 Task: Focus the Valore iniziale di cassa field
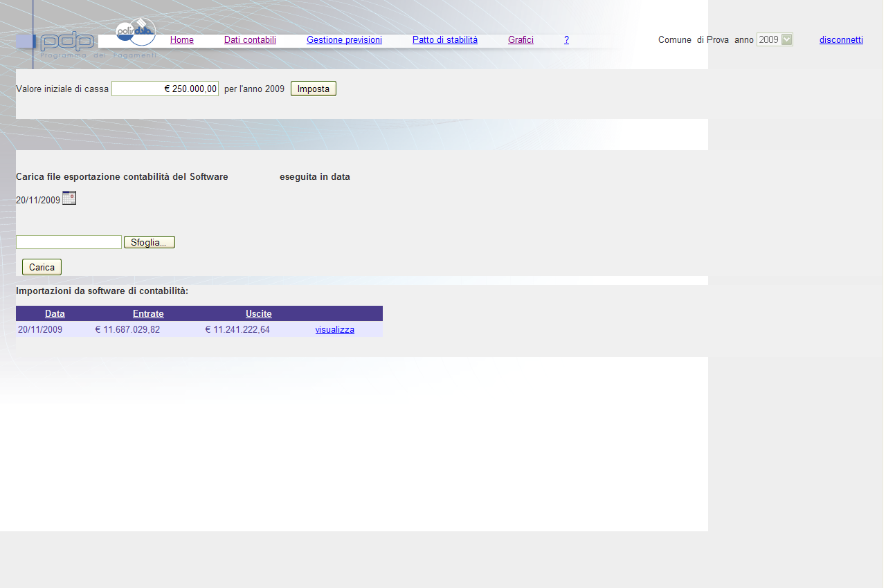pyautogui.click(x=165, y=89)
